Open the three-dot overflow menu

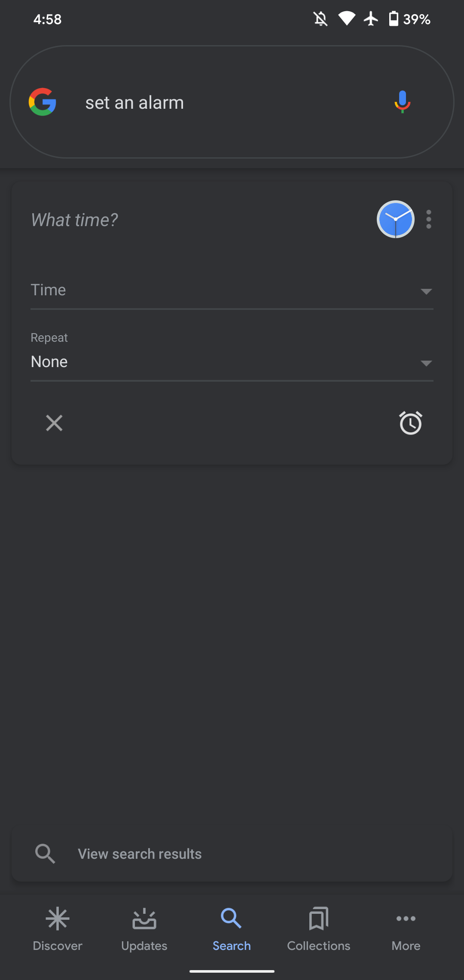click(x=428, y=219)
